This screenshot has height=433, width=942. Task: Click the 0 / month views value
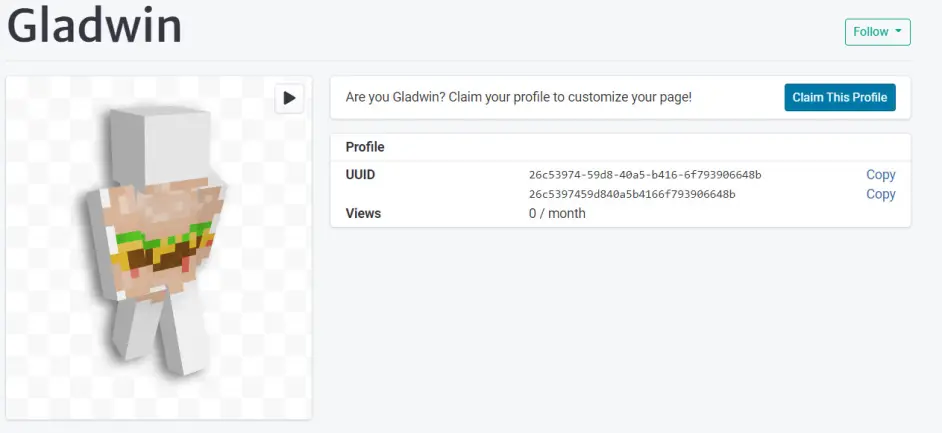[x=557, y=213]
